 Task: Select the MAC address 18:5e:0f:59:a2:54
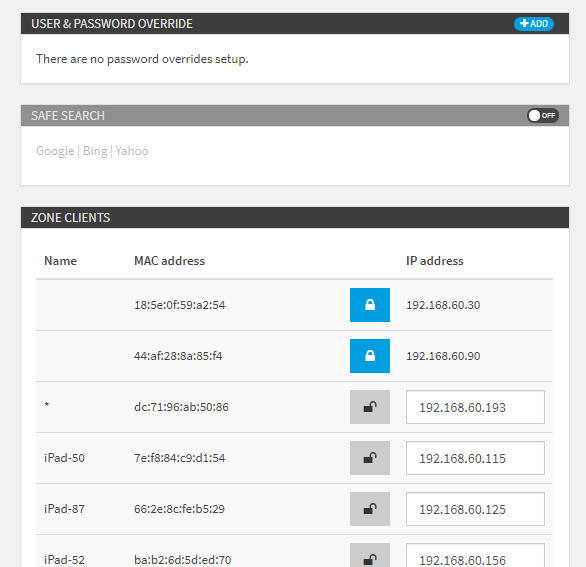[179, 305]
